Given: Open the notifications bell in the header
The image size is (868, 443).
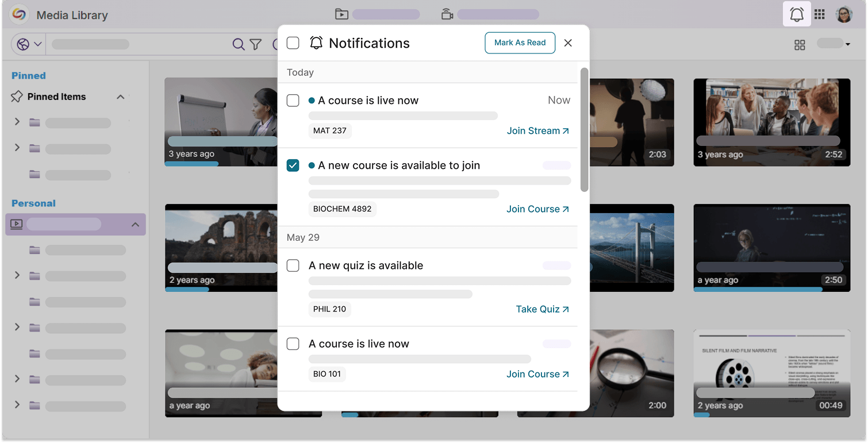Looking at the screenshot, I should click(797, 14).
